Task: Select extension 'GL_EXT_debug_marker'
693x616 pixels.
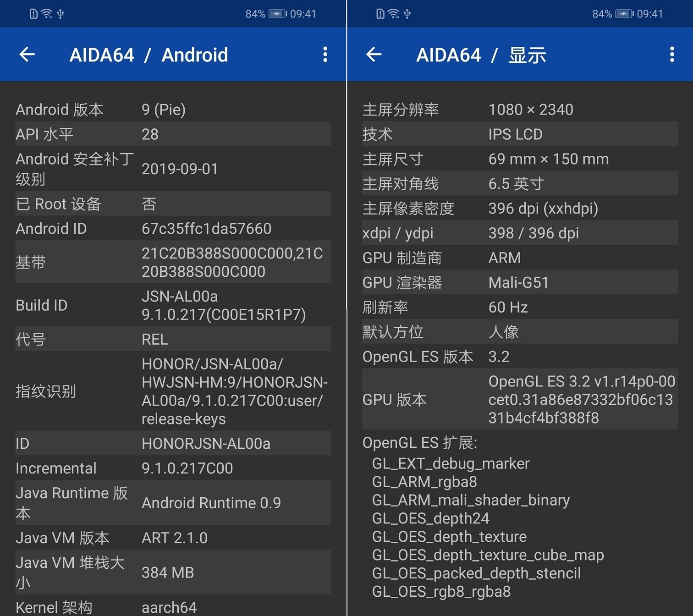Action: [x=451, y=464]
